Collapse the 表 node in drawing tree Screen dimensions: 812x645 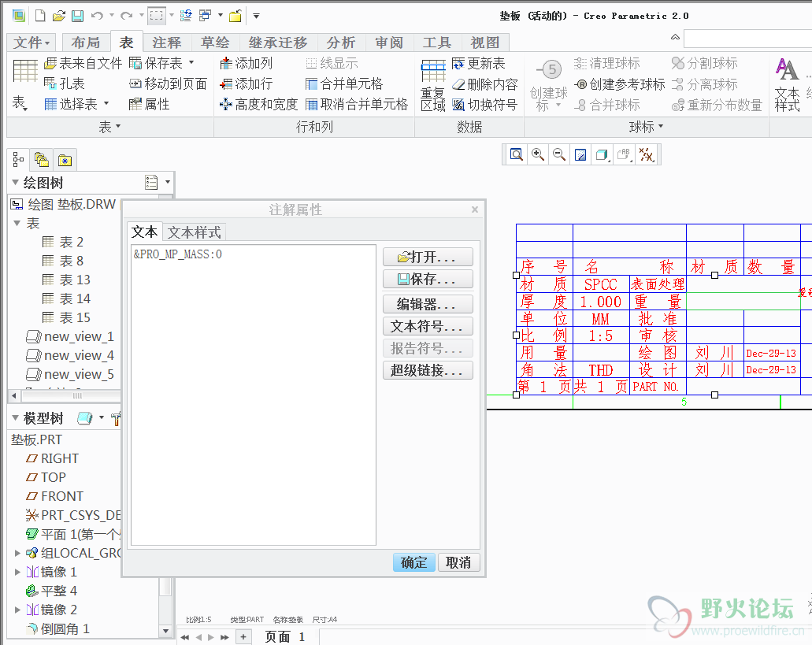coord(17,224)
